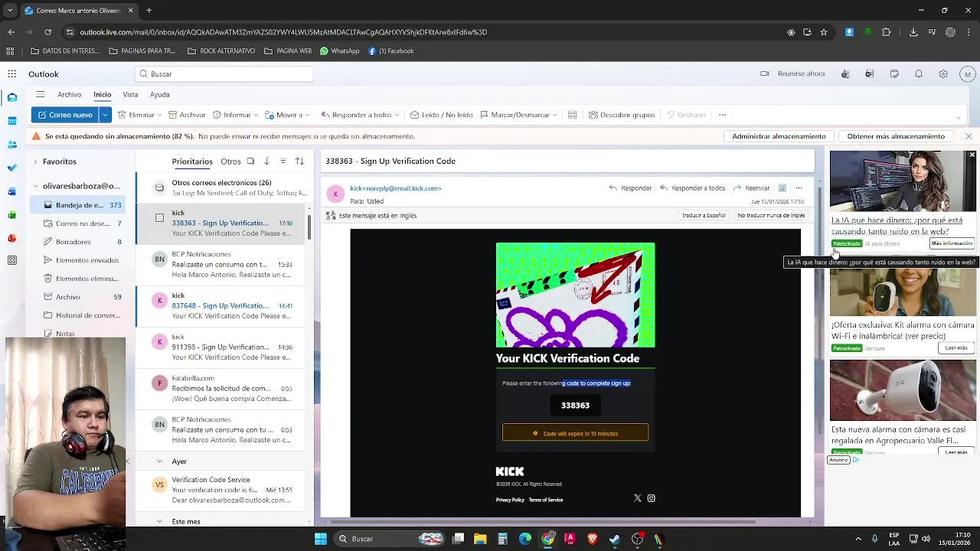Click the filter icon in message list header
Viewport: 980px width, 551px height.
283,161
